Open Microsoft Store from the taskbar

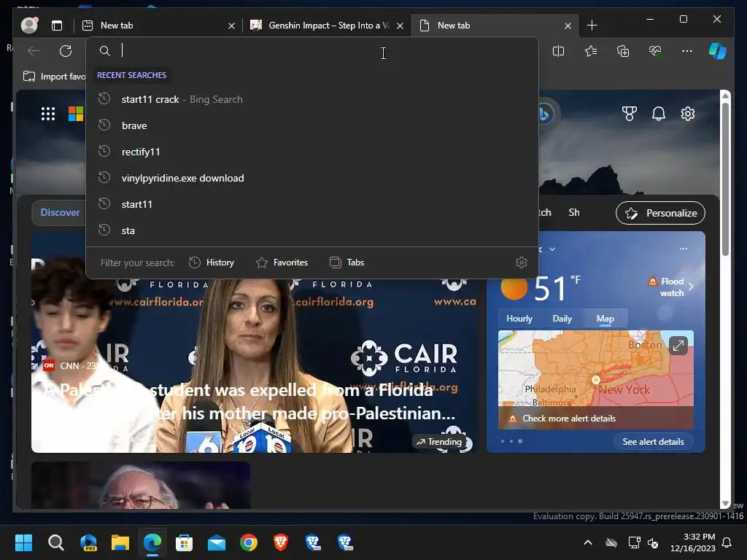point(184,542)
